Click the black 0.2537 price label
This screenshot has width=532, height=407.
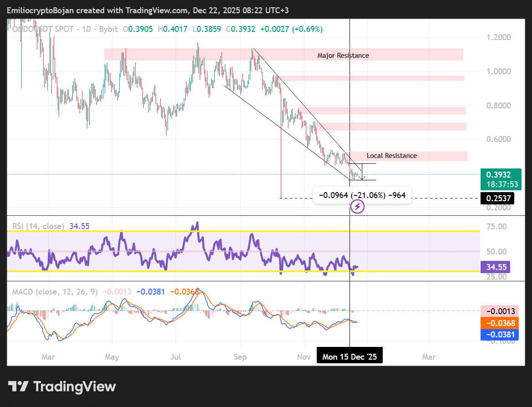tap(497, 198)
